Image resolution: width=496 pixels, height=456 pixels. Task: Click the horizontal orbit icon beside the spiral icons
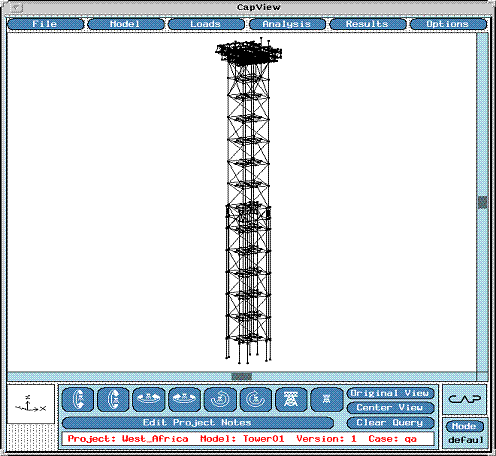[184, 399]
